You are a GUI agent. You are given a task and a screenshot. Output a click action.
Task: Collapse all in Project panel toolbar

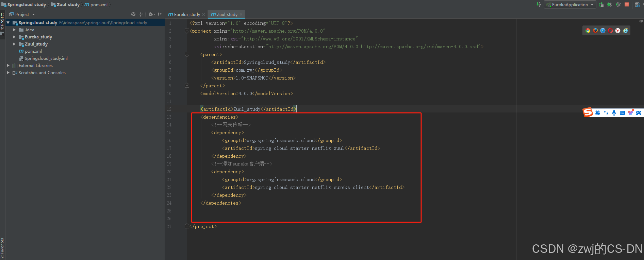tap(141, 14)
